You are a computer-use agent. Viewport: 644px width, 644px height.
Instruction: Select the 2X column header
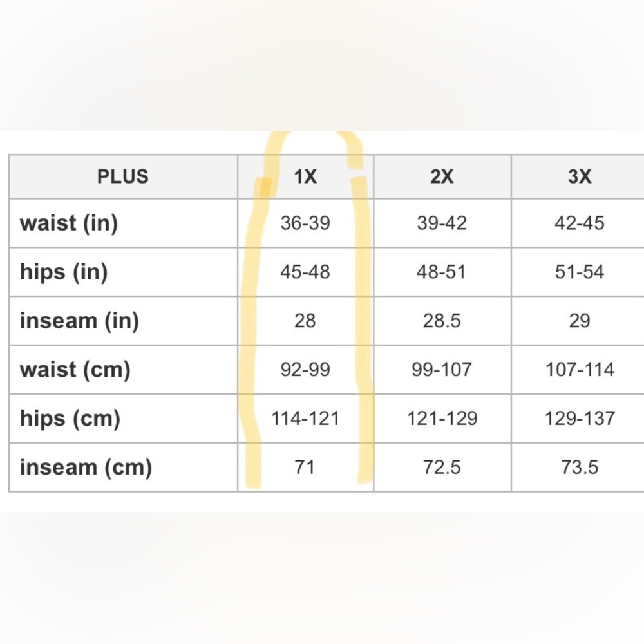(442, 176)
